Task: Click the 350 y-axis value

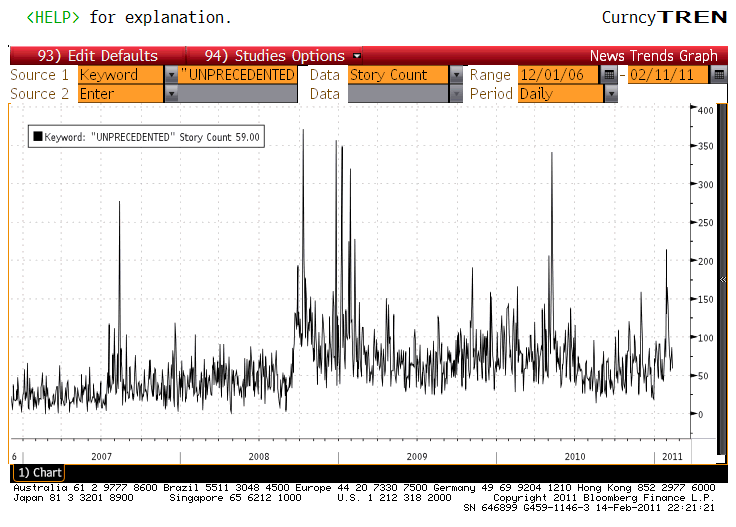Action: pyautogui.click(x=705, y=146)
